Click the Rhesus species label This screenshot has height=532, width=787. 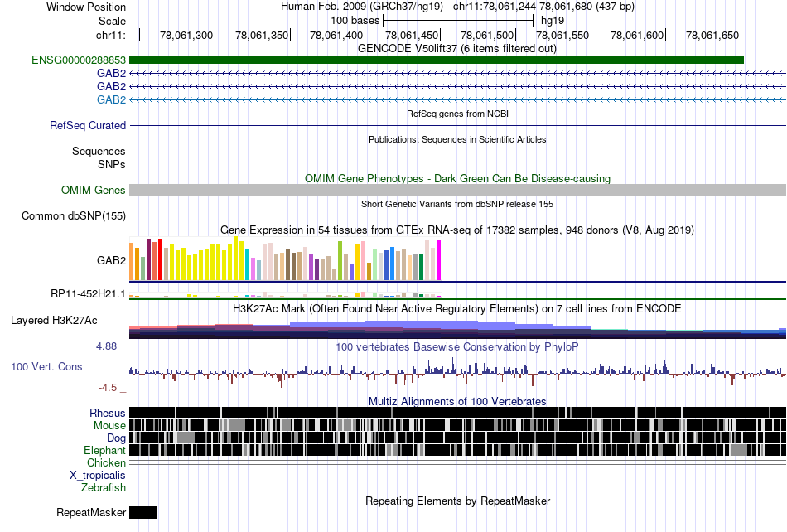(108, 413)
